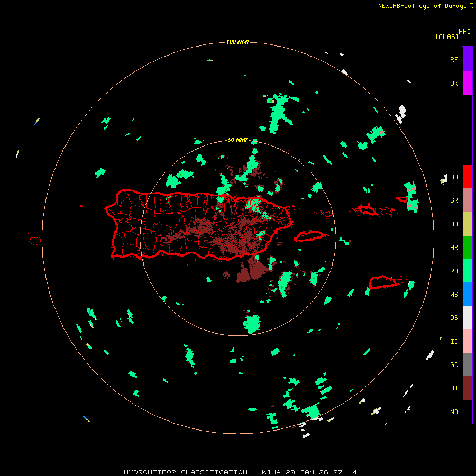Click the ND black legend swatch
The height and width of the screenshot is (476, 476).
(467, 411)
